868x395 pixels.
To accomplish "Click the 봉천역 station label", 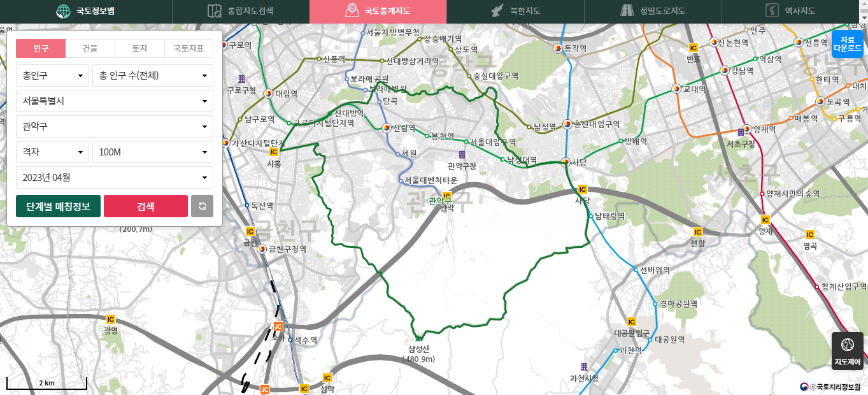I will [443, 136].
